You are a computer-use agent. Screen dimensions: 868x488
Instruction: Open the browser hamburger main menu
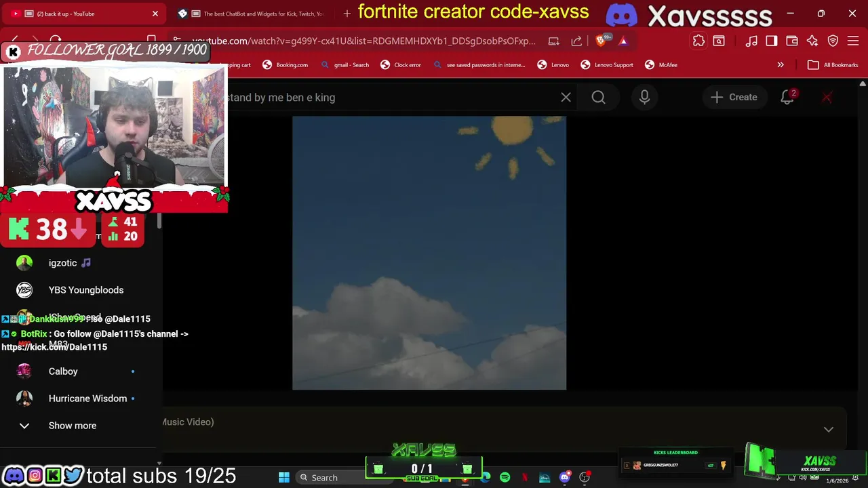click(854, 41)
